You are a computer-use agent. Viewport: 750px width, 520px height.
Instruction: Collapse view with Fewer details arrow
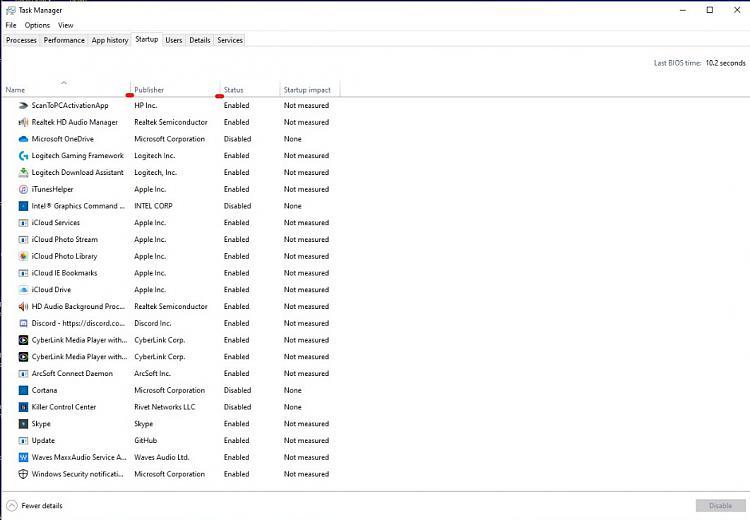tap(12, 505)
